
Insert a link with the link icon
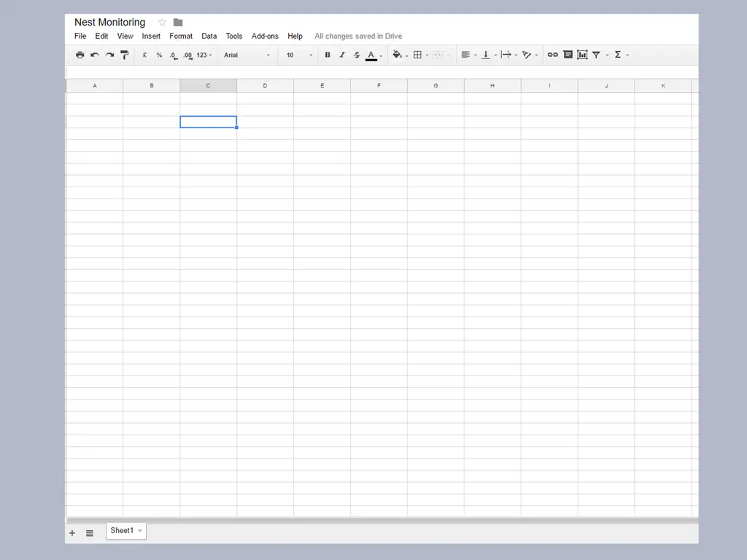pos(553,55)
